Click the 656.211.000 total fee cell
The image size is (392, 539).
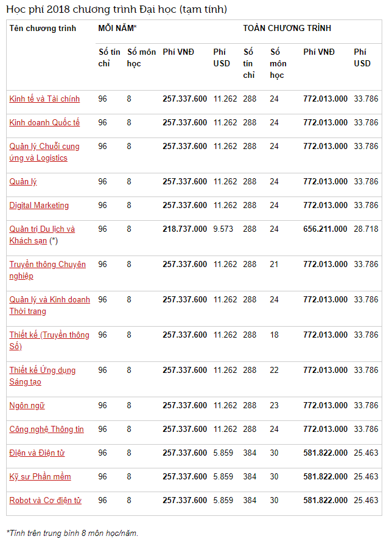[325, 229]
